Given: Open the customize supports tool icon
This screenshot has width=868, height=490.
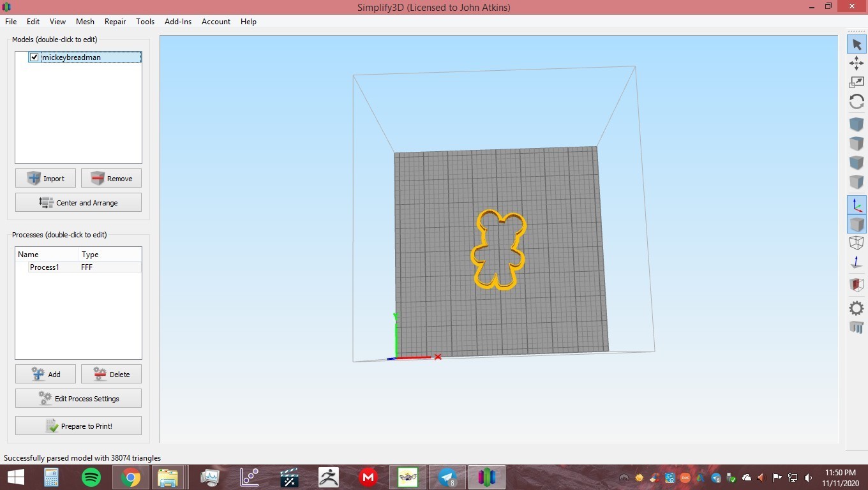Looking at the screenshot, I should coord(857,328).
